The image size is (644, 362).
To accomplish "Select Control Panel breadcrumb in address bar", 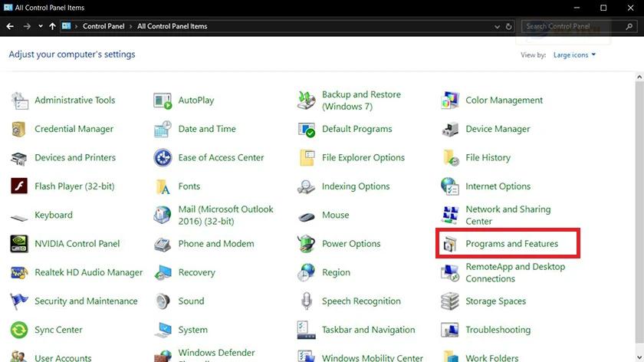I will [x=103, y=26].
